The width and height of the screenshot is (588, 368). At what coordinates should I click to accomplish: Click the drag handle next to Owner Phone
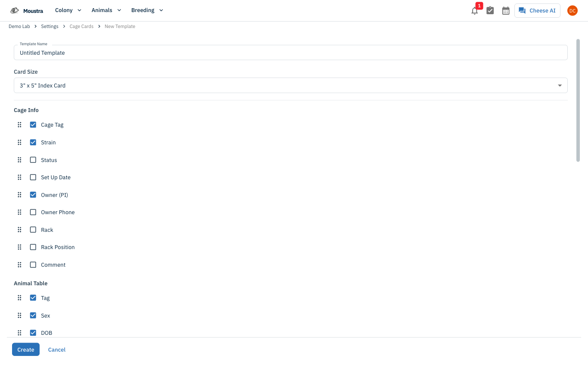coord(19,212)
